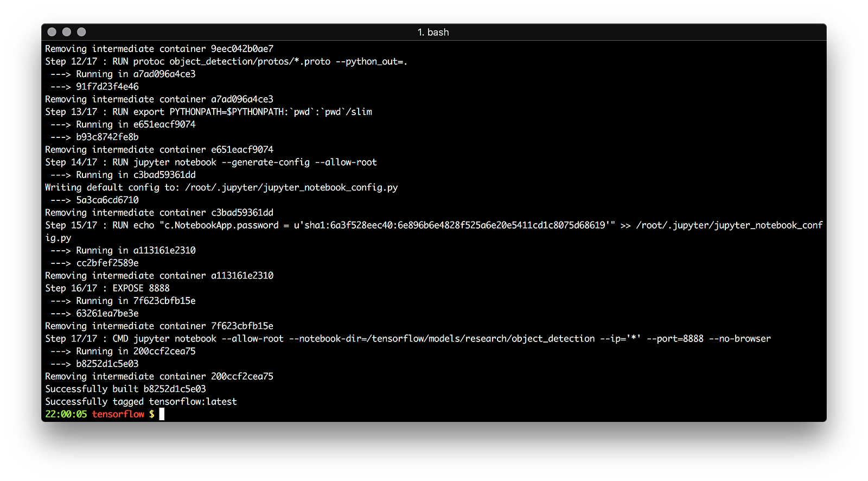The width and height of the screenshot is (868, 481).
Task: Click 'Successfully built b8252d1c5e03' line
Action: 125,389
